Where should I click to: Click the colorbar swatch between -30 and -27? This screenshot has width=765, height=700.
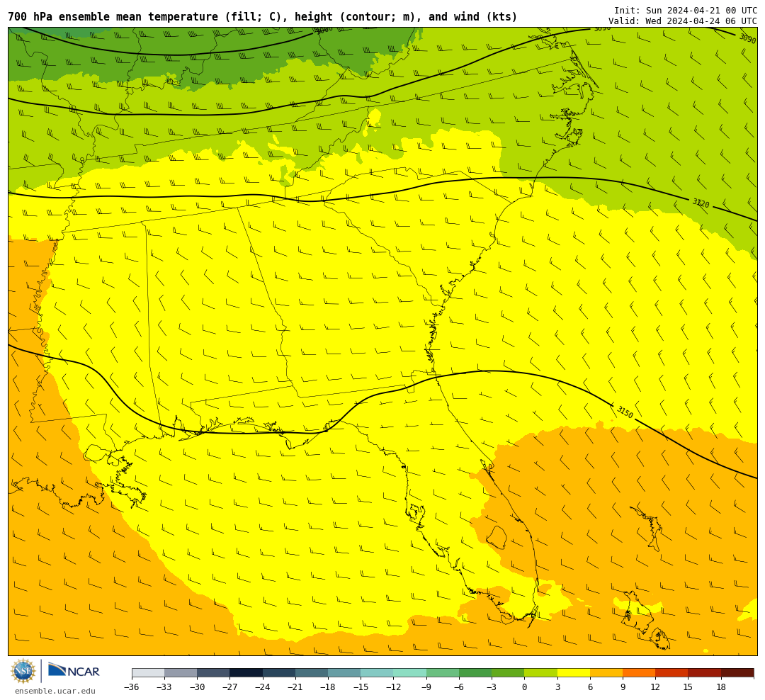[x=214, y=673]
